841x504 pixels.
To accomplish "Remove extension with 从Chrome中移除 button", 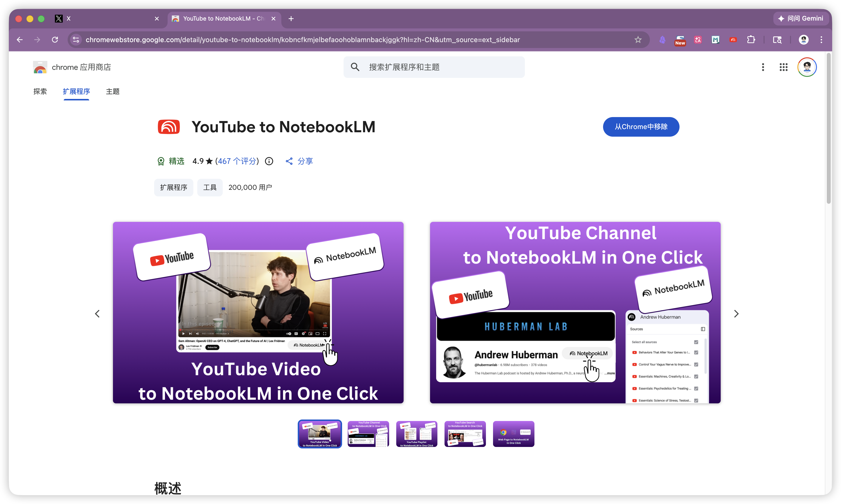I will pyautogui.click(x=641, y=127).
